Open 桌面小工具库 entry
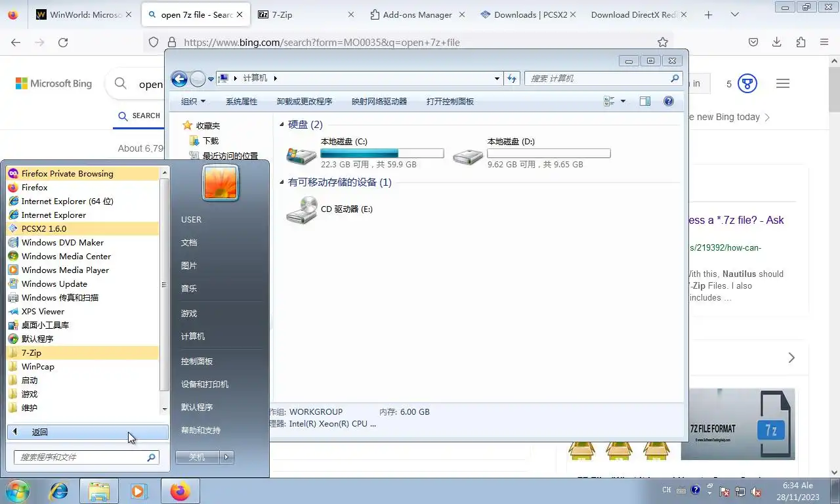840x504 pixels. [83, 325]
